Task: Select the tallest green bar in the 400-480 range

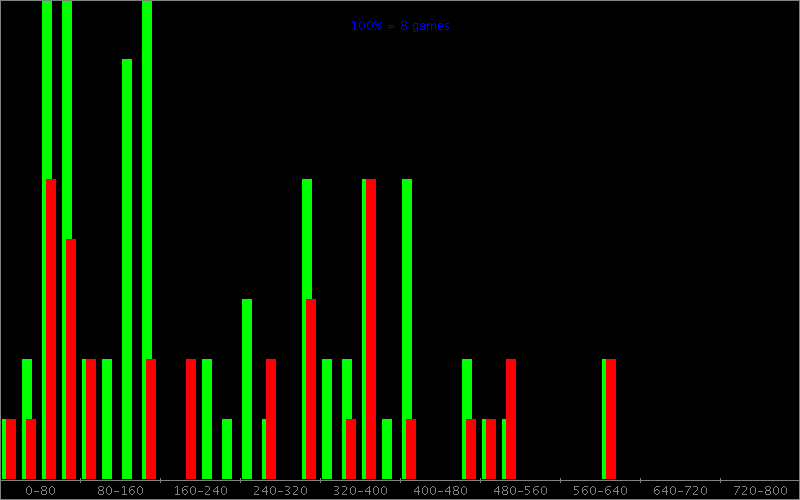Action: (x=407, y=329)
